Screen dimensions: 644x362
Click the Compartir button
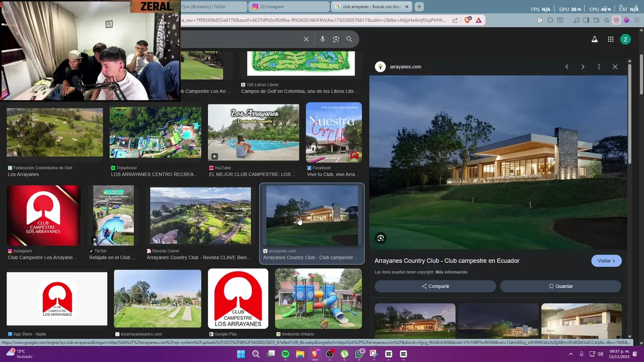point(435,286)
